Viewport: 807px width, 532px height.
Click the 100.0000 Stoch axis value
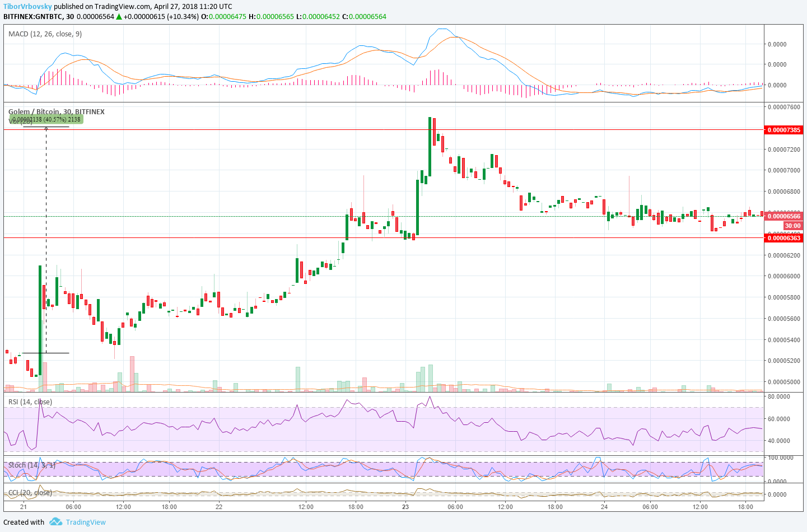click(x=780, y=458)
